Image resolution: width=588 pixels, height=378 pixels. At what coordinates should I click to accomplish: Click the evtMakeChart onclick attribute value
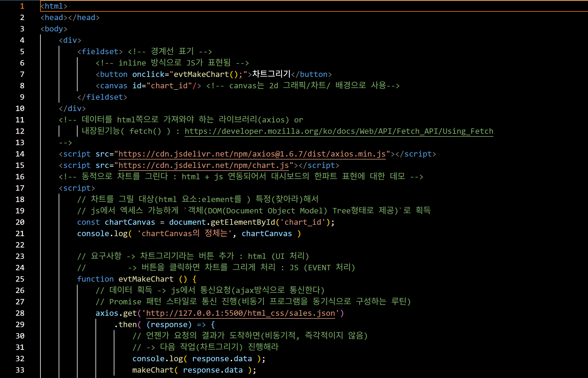[x=208, y=75]
